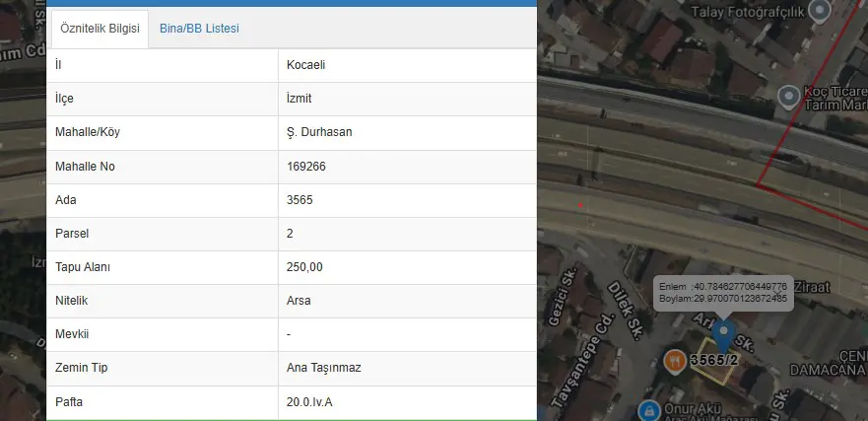Click the Nitelik value Arsa
The width and height of the screenshot is (868, 421).
(299, 301)
